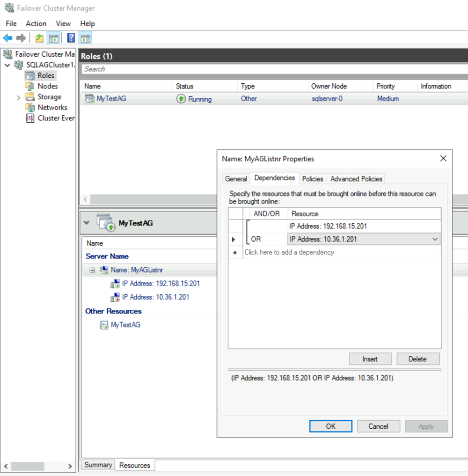Click the Resource column header in dependencies grid

pos(364,214)
